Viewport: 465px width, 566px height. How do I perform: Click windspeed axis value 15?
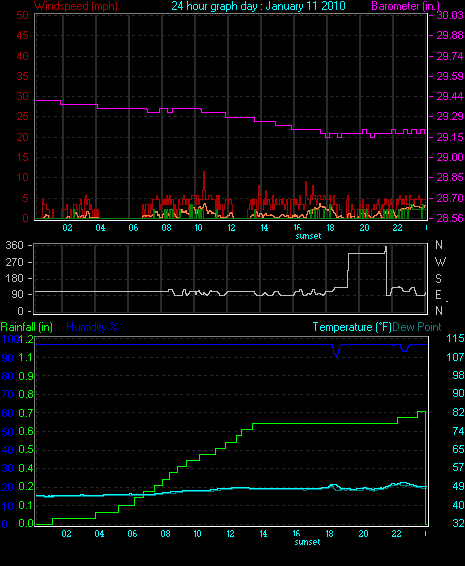(x=22, y=157)
